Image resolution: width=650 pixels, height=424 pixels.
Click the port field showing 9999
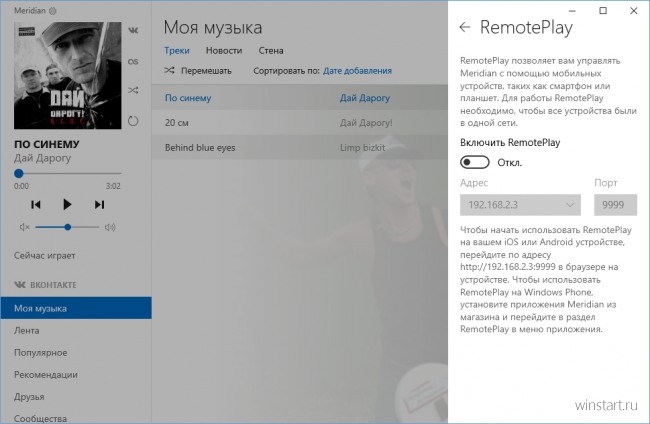[x=615, y=205]
